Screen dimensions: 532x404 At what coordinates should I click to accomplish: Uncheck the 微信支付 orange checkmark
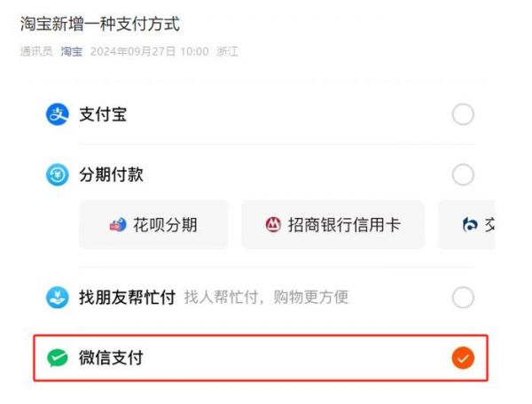click(463, 358)
